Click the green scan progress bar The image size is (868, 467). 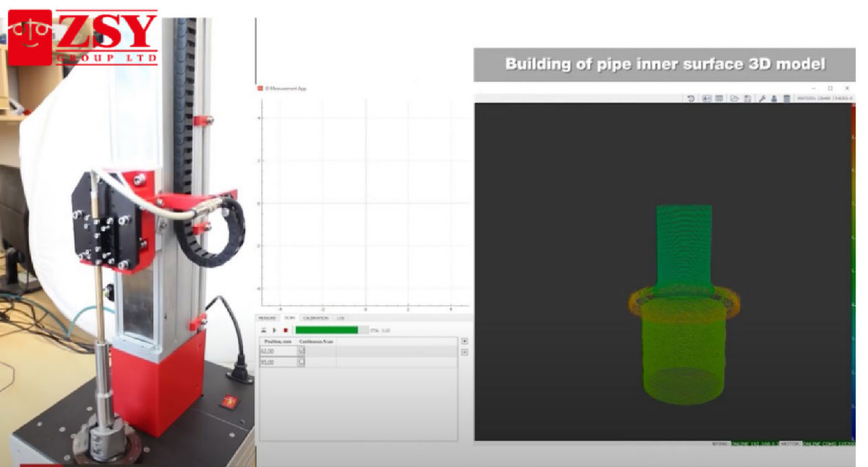(x=327, y=330)
